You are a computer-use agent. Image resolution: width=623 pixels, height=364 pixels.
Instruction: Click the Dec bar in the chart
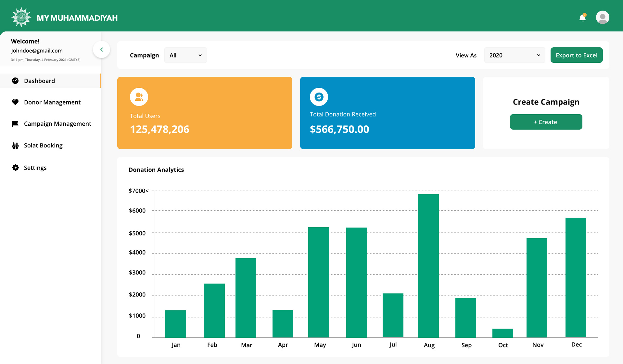(576, 278)
